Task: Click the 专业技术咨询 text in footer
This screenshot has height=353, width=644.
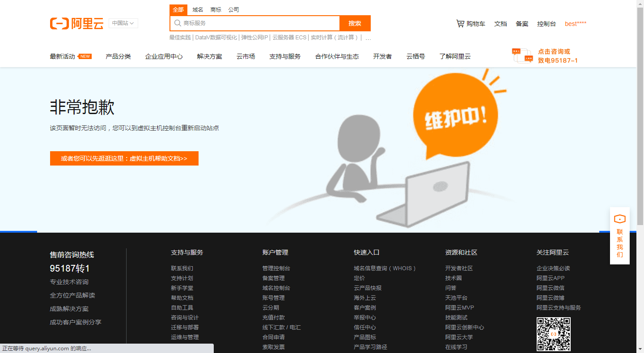Action: click(69, 282)
